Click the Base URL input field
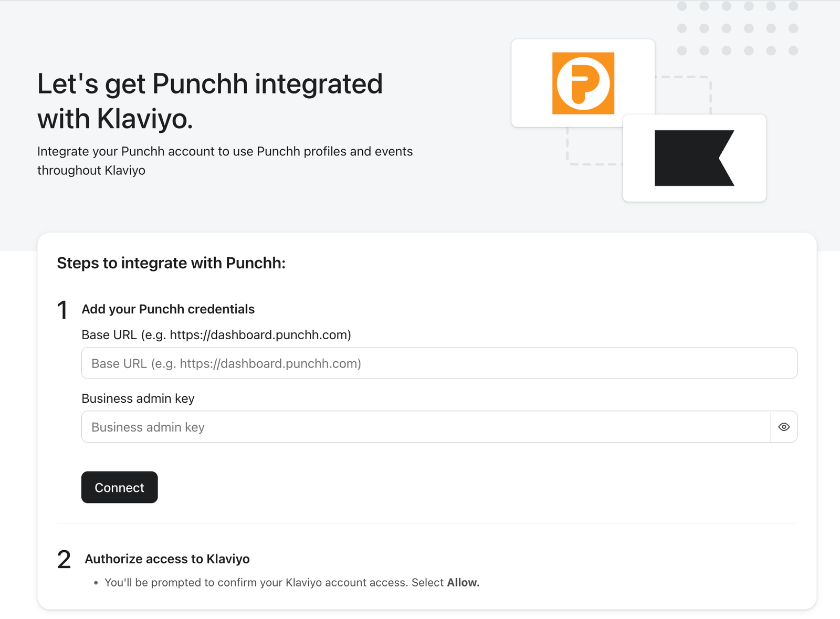The image size is (840, 619). (439, 363)
